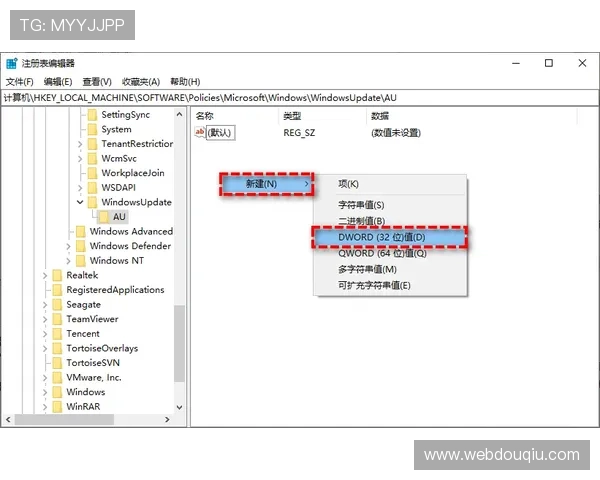Click the tree vertical scrollbar thumb

pos(179,343)
